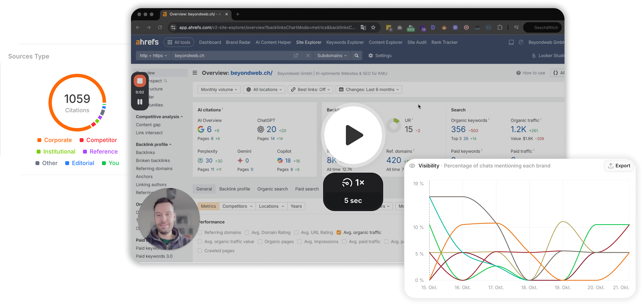Enable the Referring domains checkbox
Image resolution: width=644 pixels, height=306 pixels.
(x=200, y=233)
